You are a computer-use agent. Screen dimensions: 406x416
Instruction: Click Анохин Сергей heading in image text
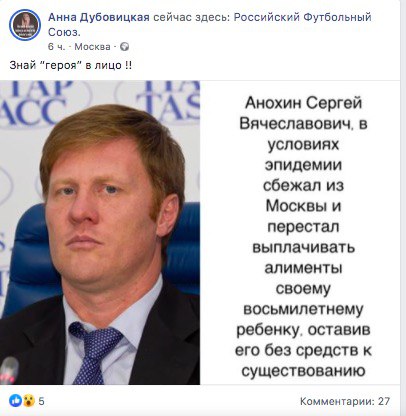pyautogui.click(x=303, y=103)
